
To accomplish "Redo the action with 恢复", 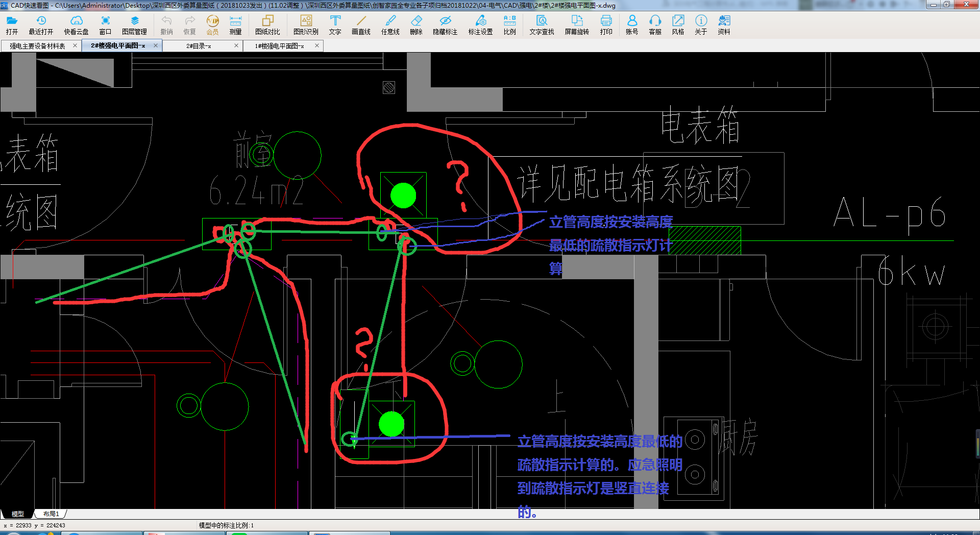I will [189, 25].
